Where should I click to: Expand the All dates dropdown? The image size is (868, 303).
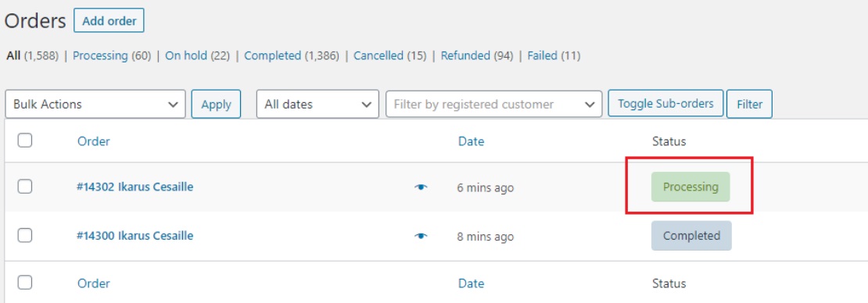317,104
